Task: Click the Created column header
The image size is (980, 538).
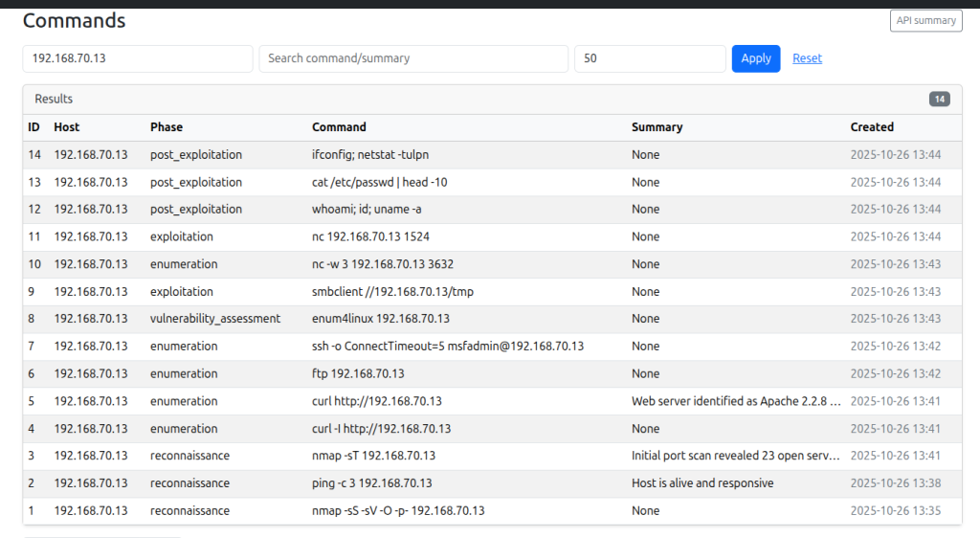Action: 872,127
